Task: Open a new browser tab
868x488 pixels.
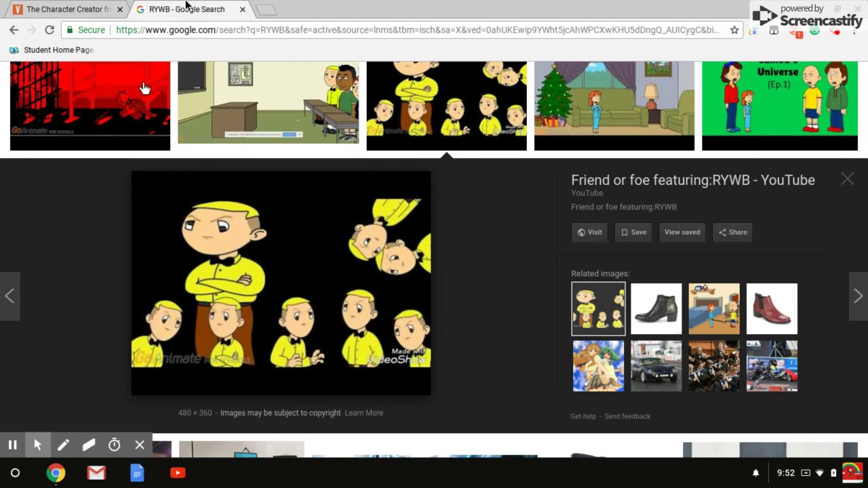Action: (x=266, y=9)
